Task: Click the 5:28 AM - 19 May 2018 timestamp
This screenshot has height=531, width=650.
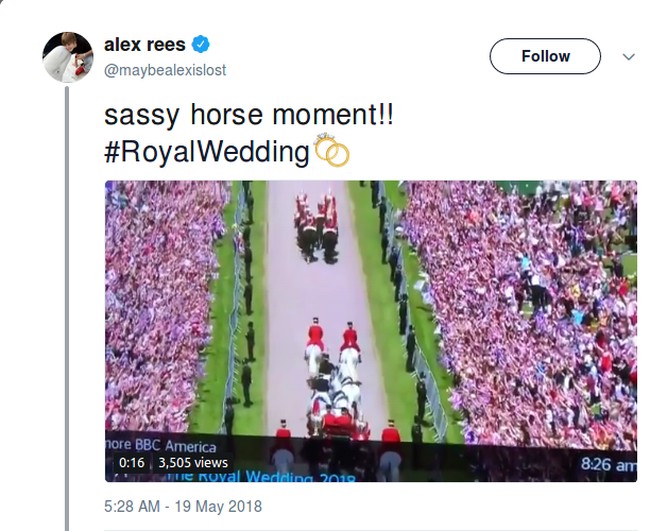Action: (x=183, y=506)
